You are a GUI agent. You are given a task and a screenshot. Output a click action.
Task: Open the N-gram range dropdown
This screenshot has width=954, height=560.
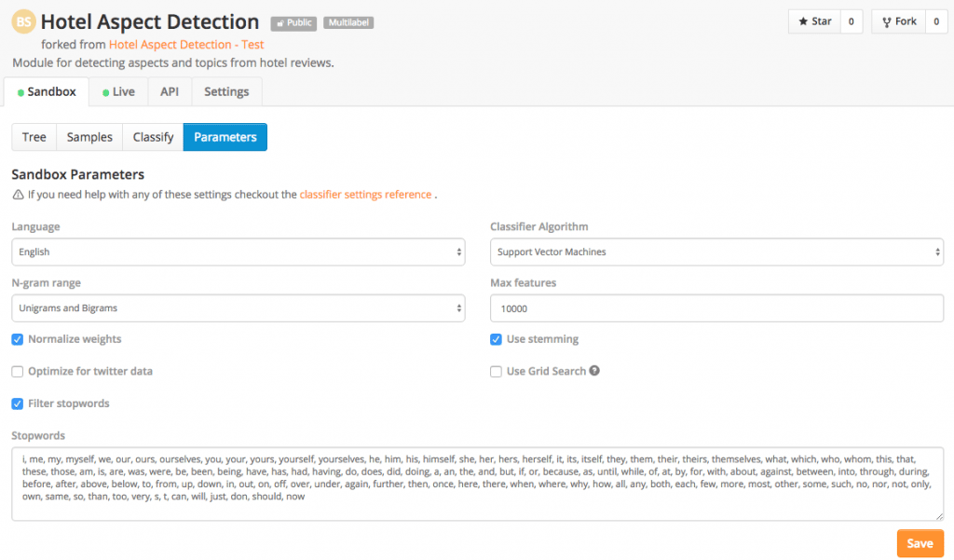point(238,307)
